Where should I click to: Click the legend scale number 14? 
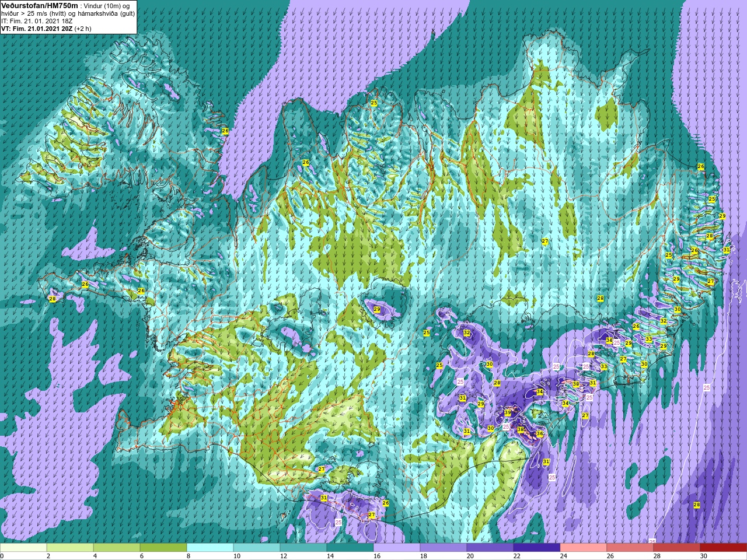[x=330, y=556]
